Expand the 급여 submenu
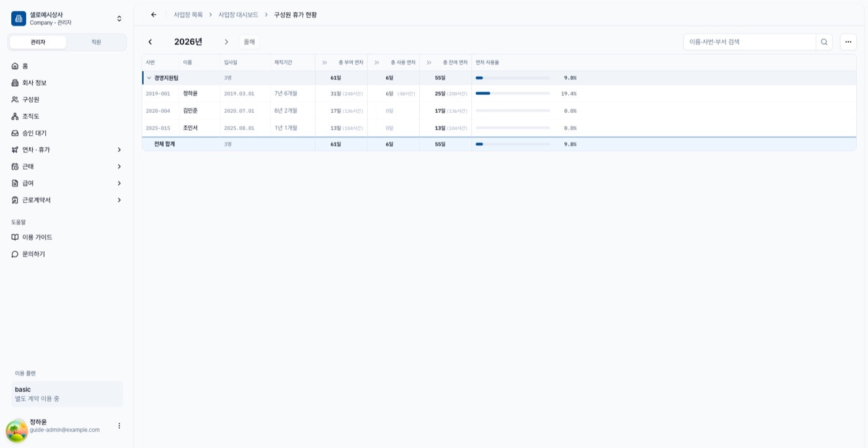The width and height of the screenshot is (868, 448). [119, 183]
